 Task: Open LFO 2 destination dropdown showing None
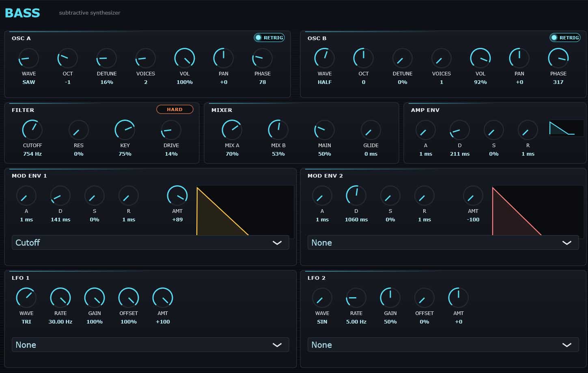(x=443, y=345)
